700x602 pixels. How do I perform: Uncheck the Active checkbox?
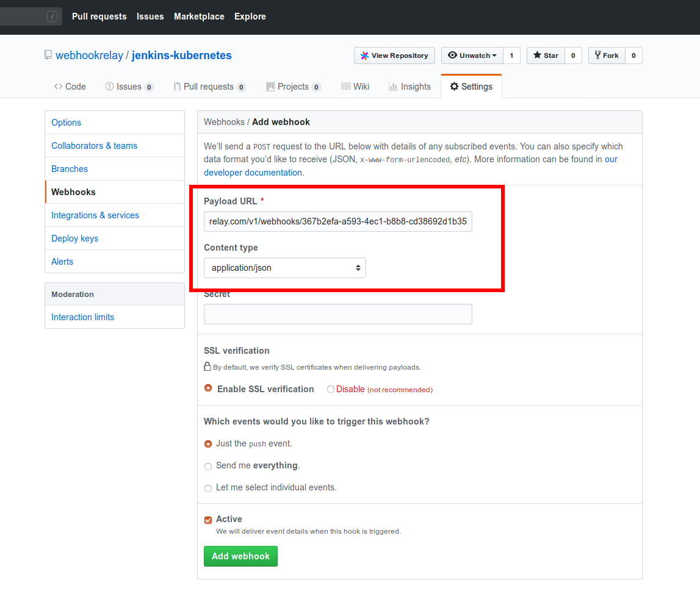[x=208, y=519]
